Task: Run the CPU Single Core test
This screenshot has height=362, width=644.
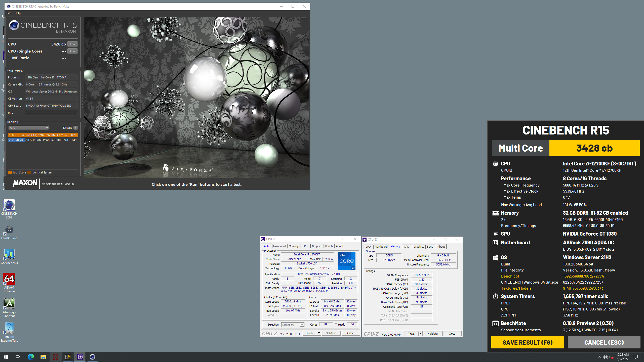Action: pyautogui.click(x=72, y=51)
